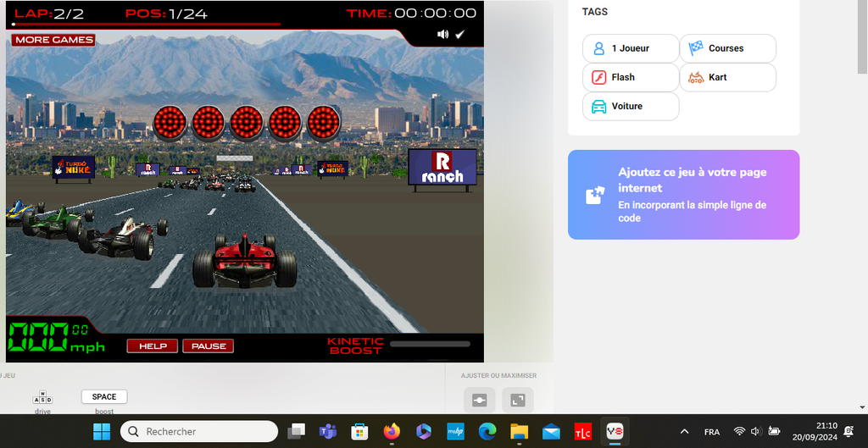Maximize the game with fullscreen icon
This screenshot has height=448, width=868.
pyautogui.click(x=517, y=400)
